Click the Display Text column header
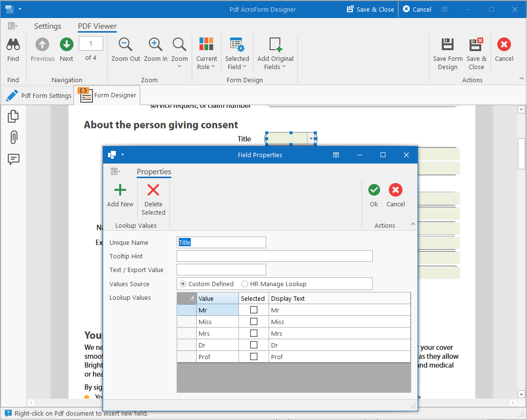This screenshot has height=420, width=527. [x=340, y=298]
